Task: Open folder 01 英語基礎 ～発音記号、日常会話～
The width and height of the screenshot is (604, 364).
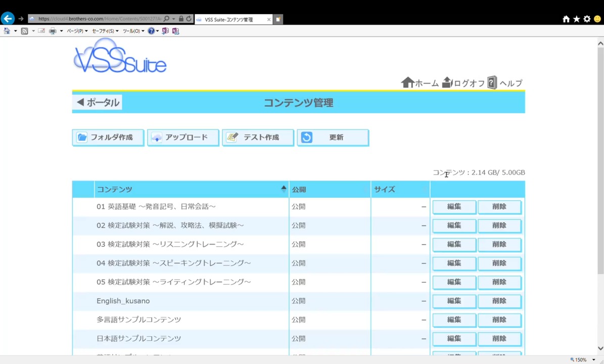Action: [156, 207]
